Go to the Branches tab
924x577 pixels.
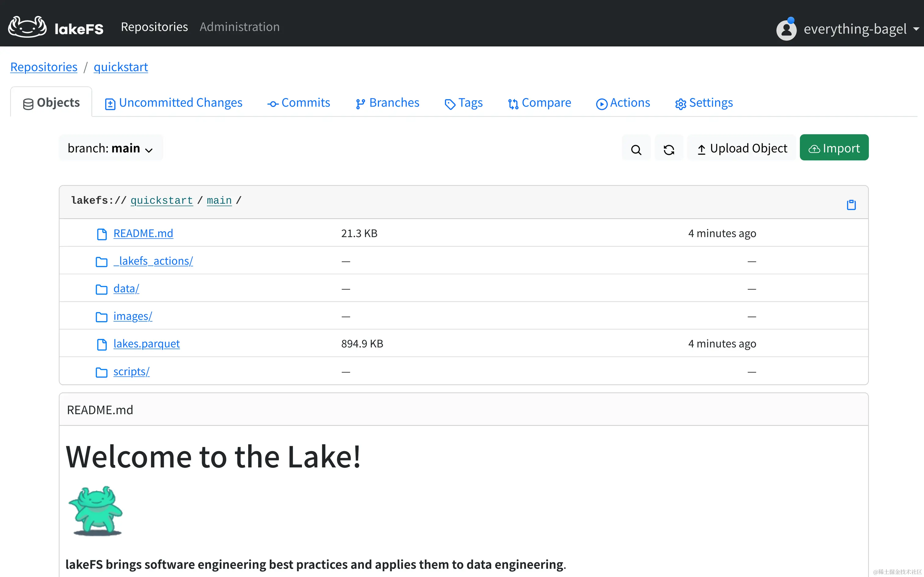(x=387, y=103)
